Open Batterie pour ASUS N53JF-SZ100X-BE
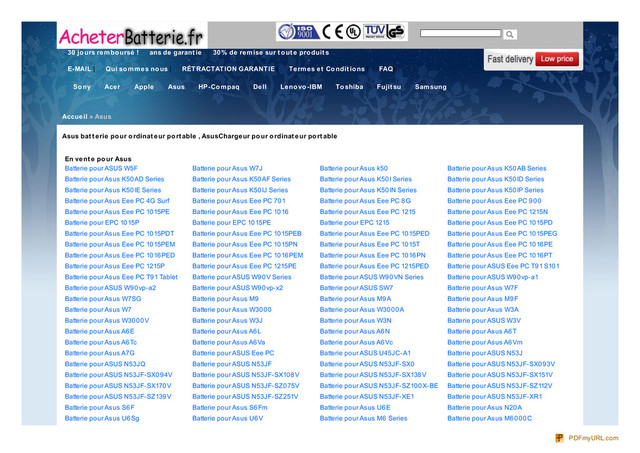640x453 pixels. pyautogui.click(x=379, y=386)
